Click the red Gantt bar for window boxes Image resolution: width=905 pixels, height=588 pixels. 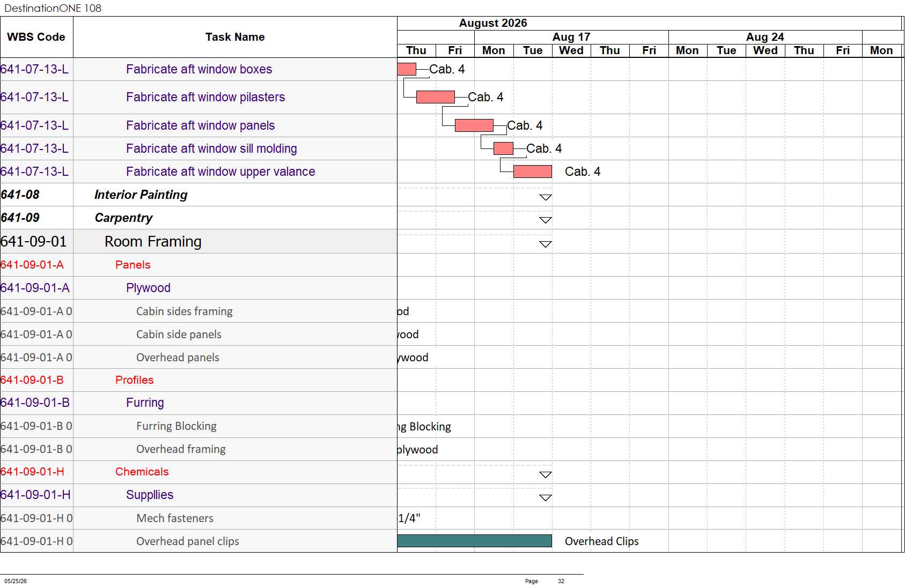click(407, 69)
